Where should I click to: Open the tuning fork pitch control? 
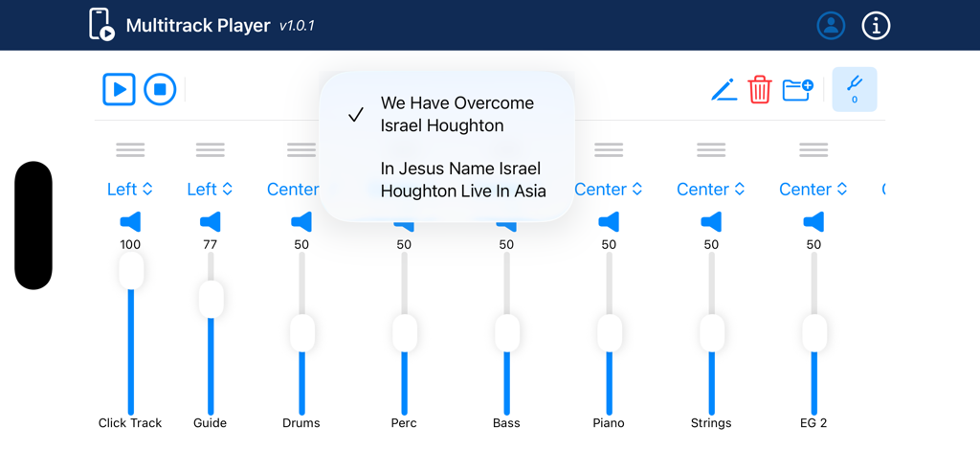click(x=855, y=89)
